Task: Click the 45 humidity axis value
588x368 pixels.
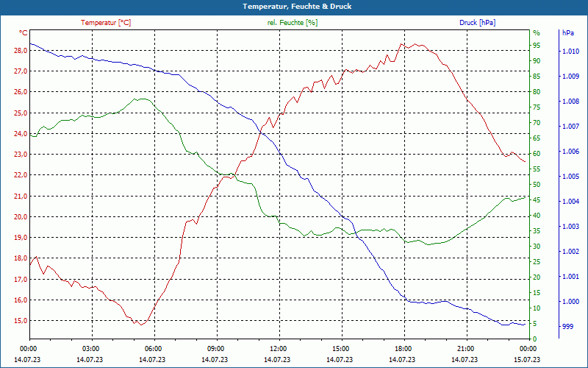Action: pyautogui.click(x=537, y=200)
